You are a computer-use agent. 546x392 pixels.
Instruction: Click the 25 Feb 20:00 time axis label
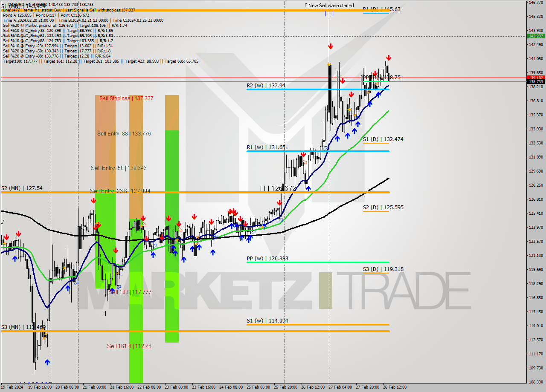[x=285, y=387]
